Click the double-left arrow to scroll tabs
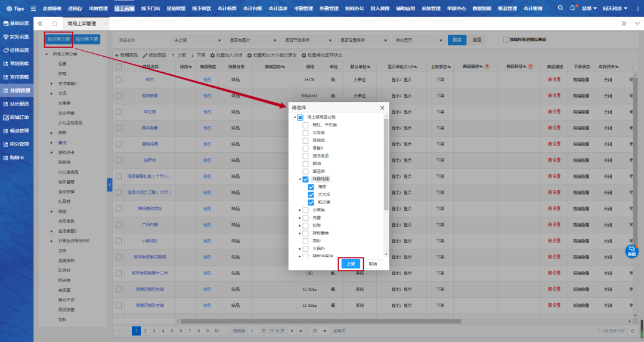The image size is (644, 342). [x=40, y=23]
